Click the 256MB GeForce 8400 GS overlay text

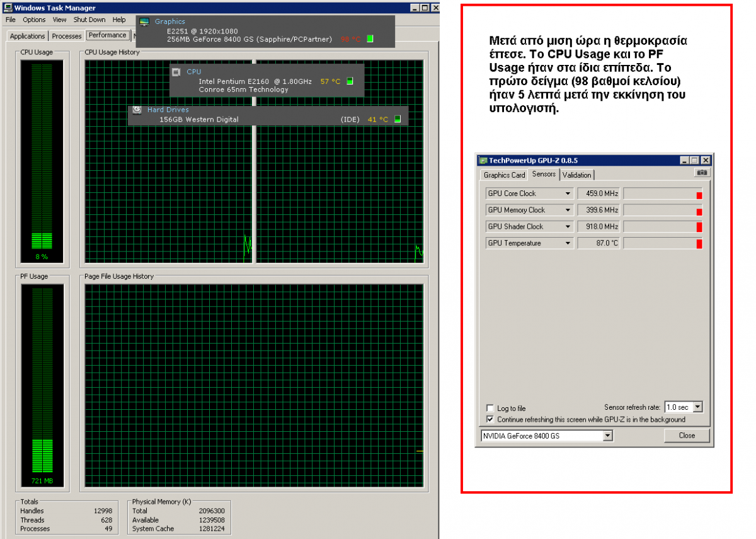(x=249, y=39)
